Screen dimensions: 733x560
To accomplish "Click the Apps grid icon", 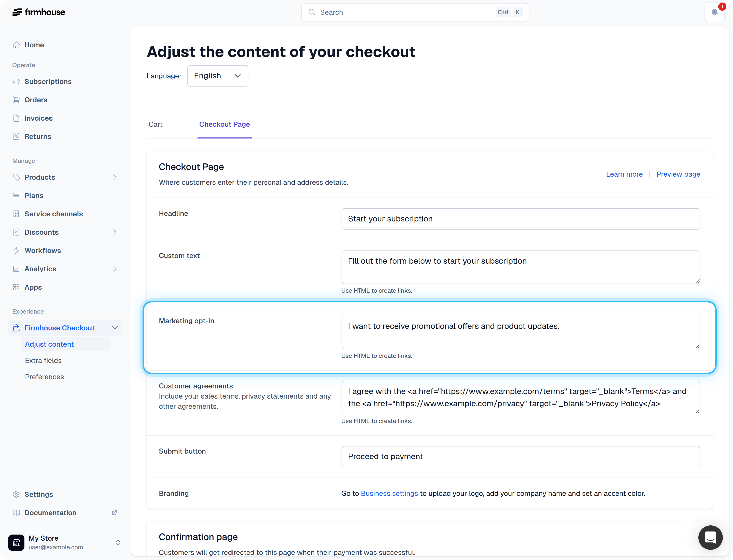I will [16, 287].
